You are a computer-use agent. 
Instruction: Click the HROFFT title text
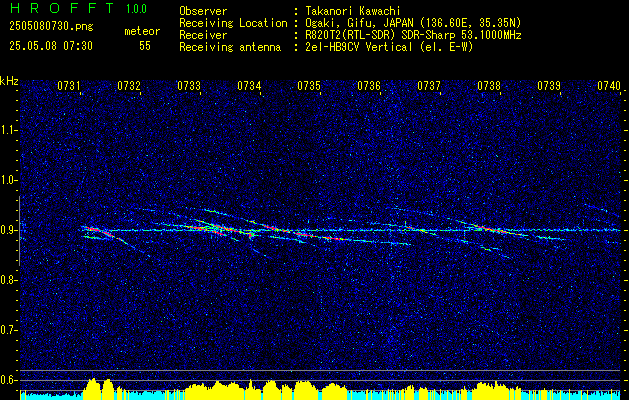click(62, 8)
